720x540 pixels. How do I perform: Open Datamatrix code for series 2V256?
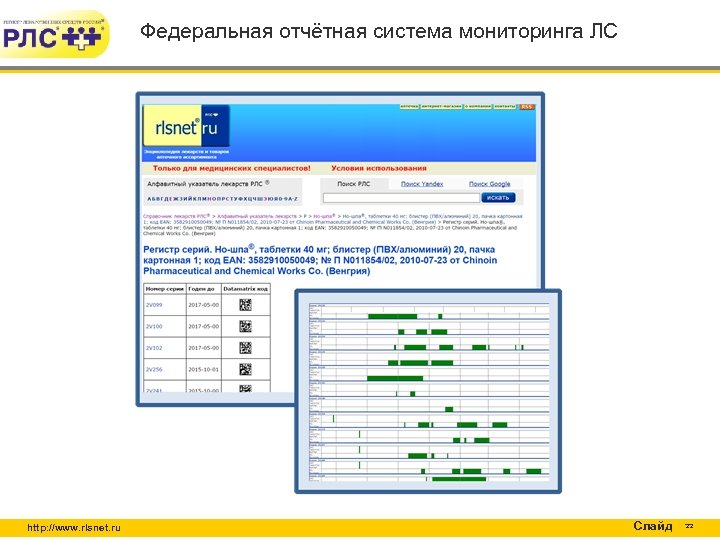point(245,369)
